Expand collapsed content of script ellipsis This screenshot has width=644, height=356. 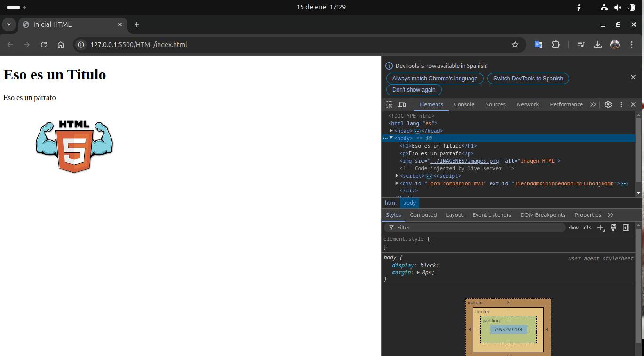click(429, 176)
